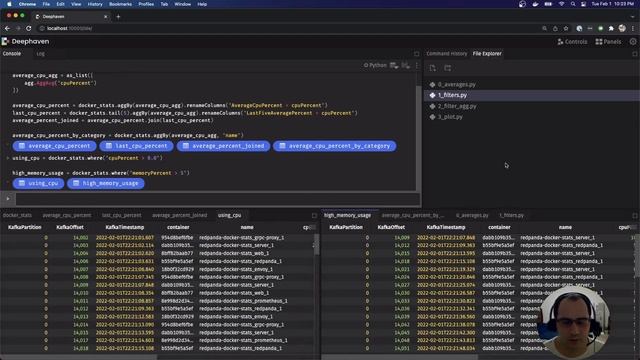Image resolution: width=640 pixels, height=360 pixels.
Task: Click KafkaOffset header in using_cpu table
Action: [70, 227]
